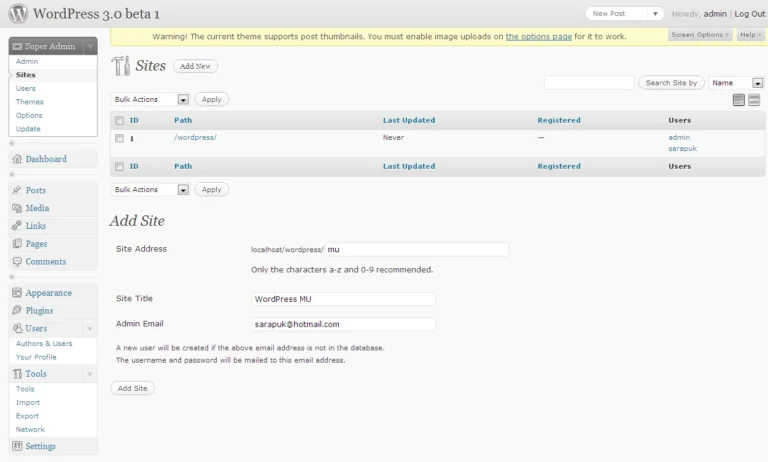Sort by ID header column

tap(134, 121)
